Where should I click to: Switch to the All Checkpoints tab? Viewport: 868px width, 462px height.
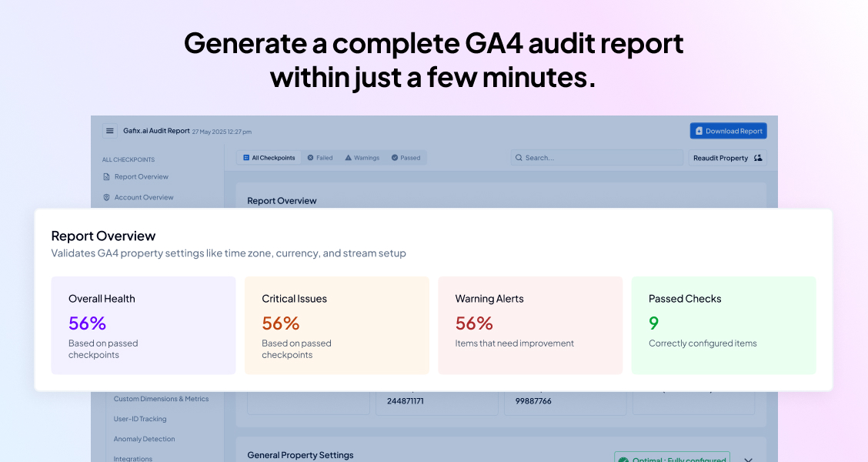pos(269,158)
